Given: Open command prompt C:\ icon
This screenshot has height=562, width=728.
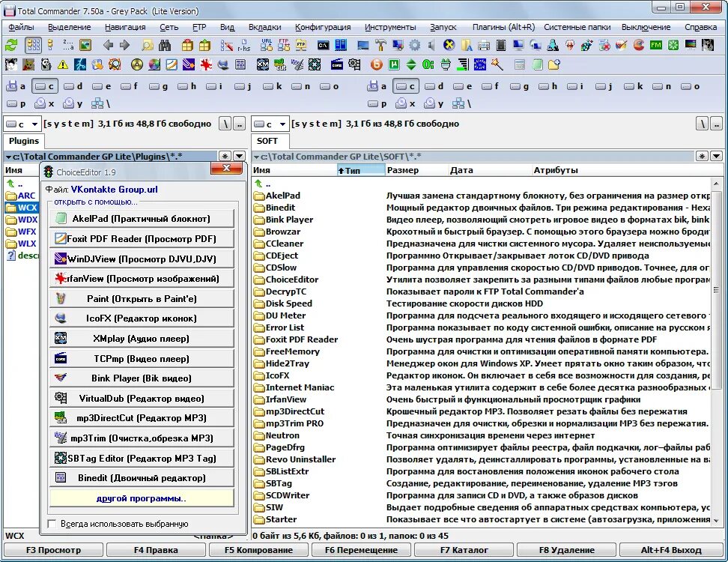Looking at the screenshot, I should pos(323,45).
